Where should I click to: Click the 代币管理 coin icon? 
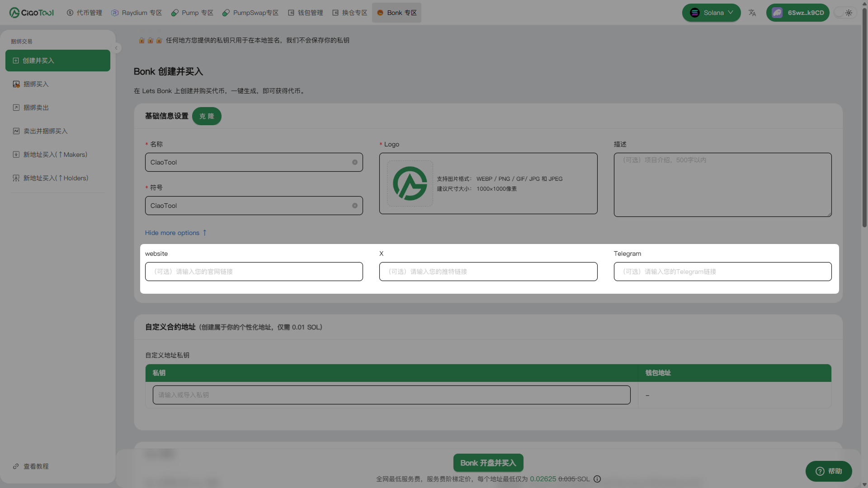[x=70, y=13]
